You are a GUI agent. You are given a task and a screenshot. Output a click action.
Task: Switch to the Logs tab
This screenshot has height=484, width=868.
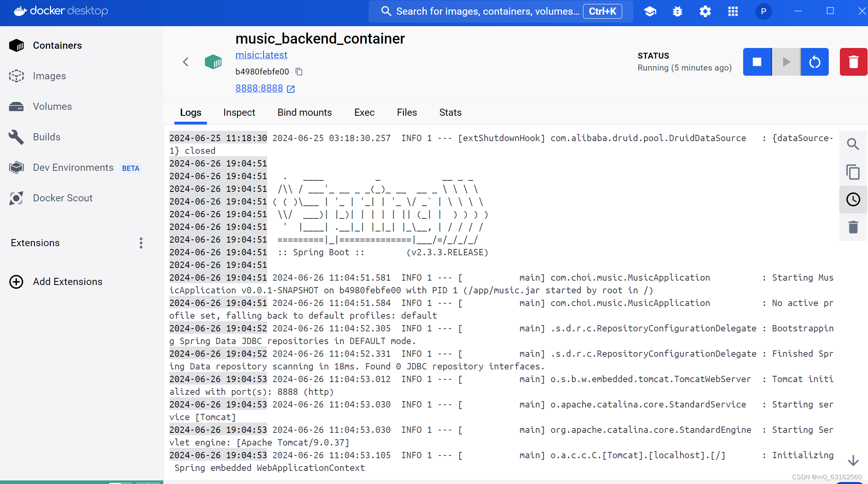point(191,113)
